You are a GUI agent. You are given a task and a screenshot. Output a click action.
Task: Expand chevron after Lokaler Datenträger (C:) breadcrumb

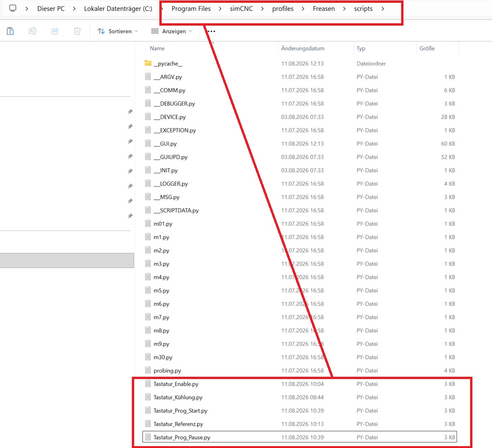[162, 9]
